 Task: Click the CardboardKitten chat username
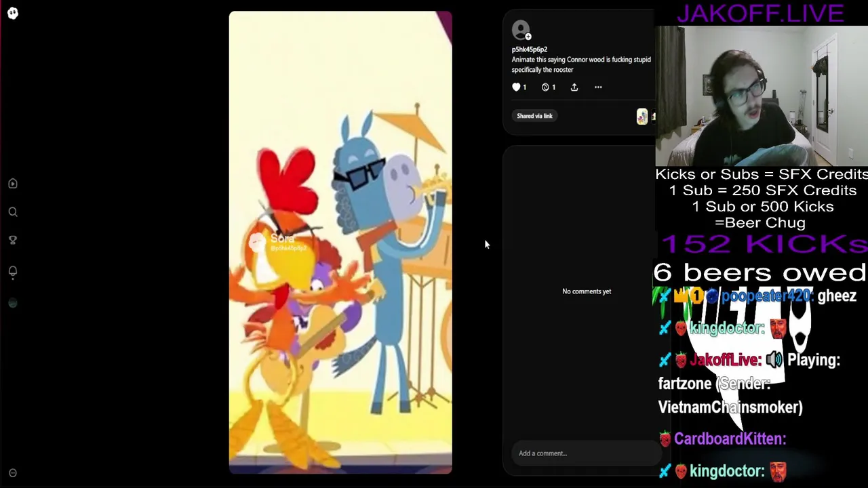(x=730, y=439)
